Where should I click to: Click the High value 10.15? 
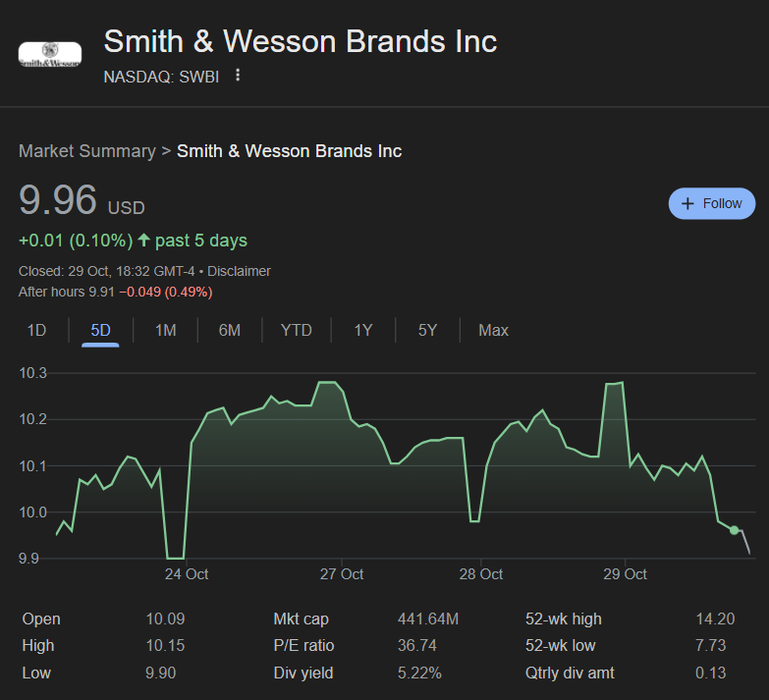[165, 646]
